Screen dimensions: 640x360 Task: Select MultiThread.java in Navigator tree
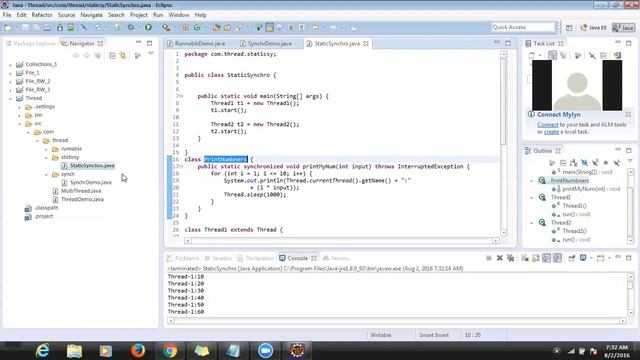tap(81, 191)
